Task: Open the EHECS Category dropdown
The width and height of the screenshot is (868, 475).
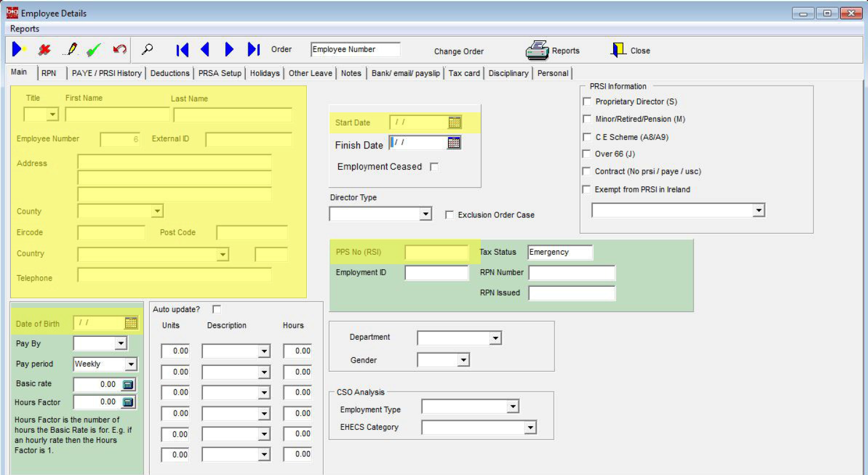Action: pyautogui.click(x=530, y=428)
